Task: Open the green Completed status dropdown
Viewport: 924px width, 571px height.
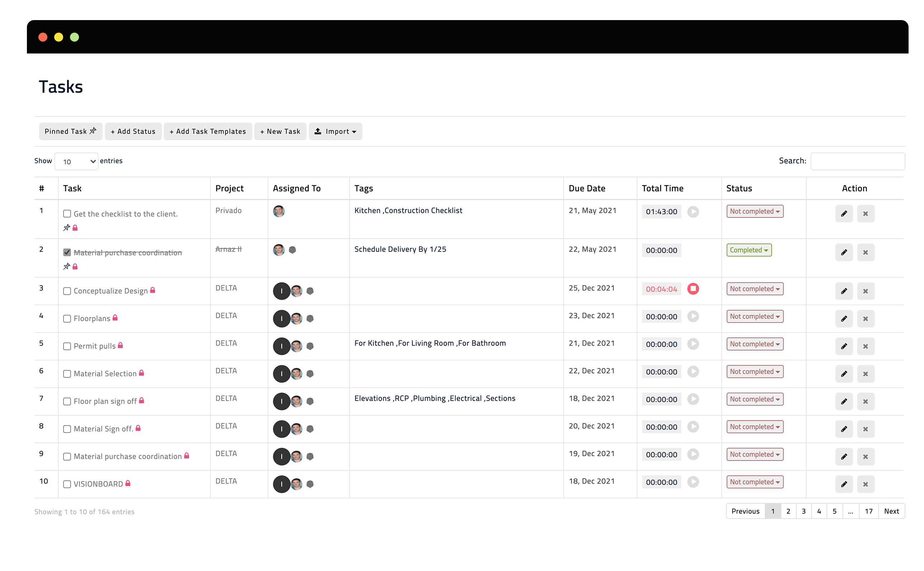Action: [x=749, y=250]
